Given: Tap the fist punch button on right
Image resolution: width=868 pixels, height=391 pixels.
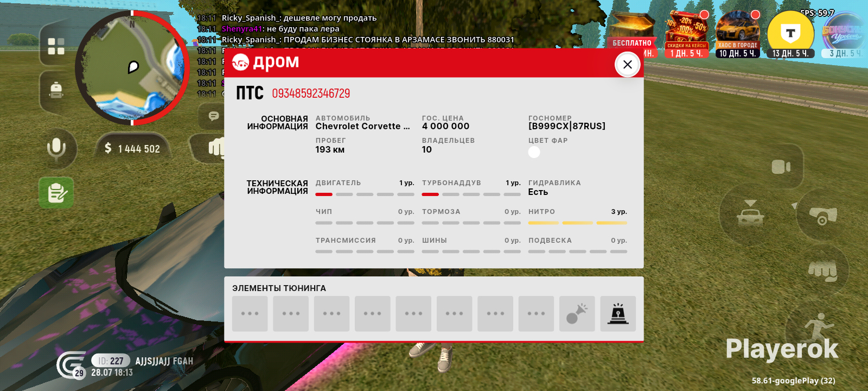Looking at the screenshot, I should click(x=822, y=270).
